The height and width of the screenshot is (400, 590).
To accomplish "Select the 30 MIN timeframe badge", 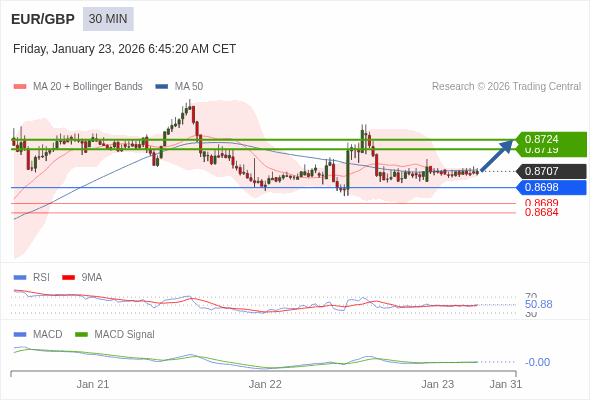I will (108, 19).
